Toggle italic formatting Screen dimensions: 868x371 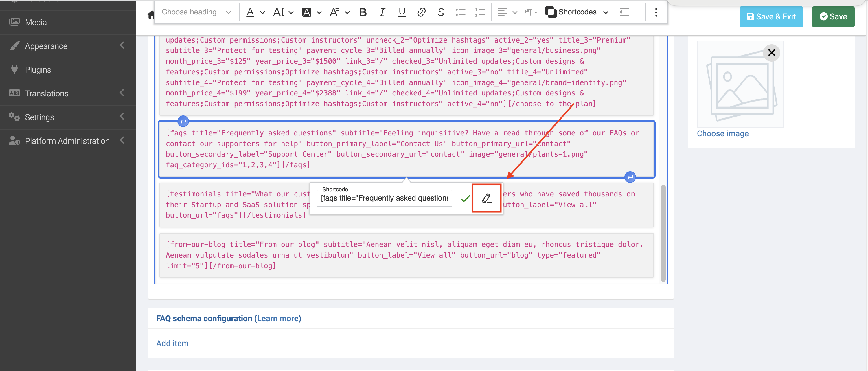(382, 12)
